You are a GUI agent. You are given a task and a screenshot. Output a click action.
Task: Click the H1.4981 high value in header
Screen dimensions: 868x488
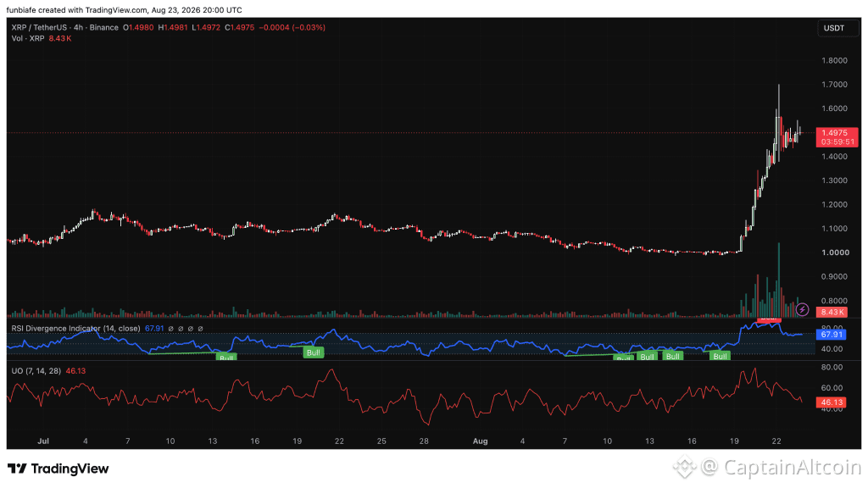pyautogui.click(x=173, y=27)
